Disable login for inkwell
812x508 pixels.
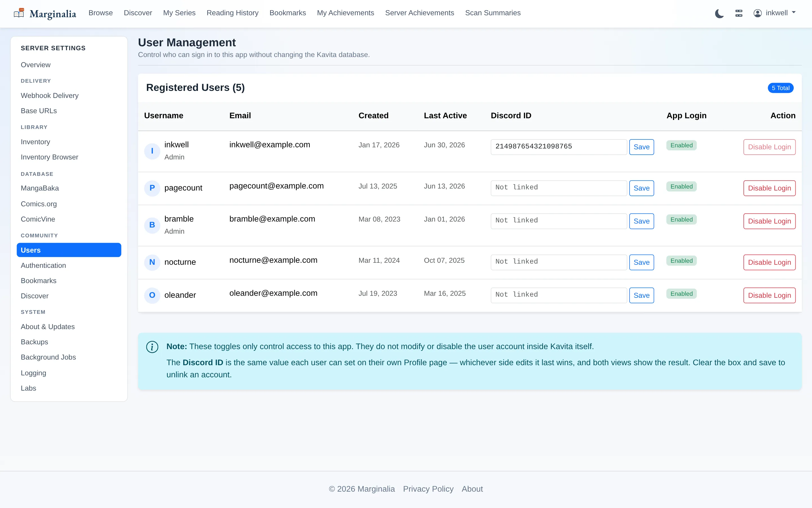[x=769, y=147]
